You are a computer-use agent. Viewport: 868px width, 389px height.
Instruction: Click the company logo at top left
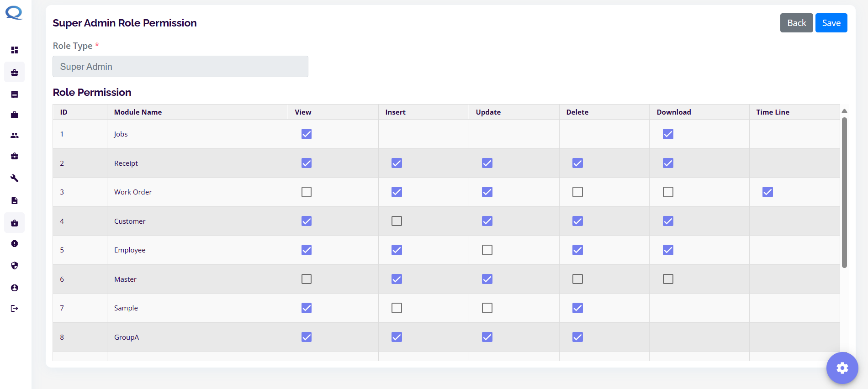14,13
